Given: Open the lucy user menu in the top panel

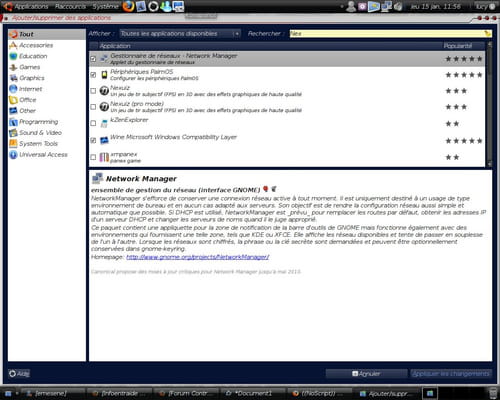Looking at the screenshot, I should pos(486,6).
